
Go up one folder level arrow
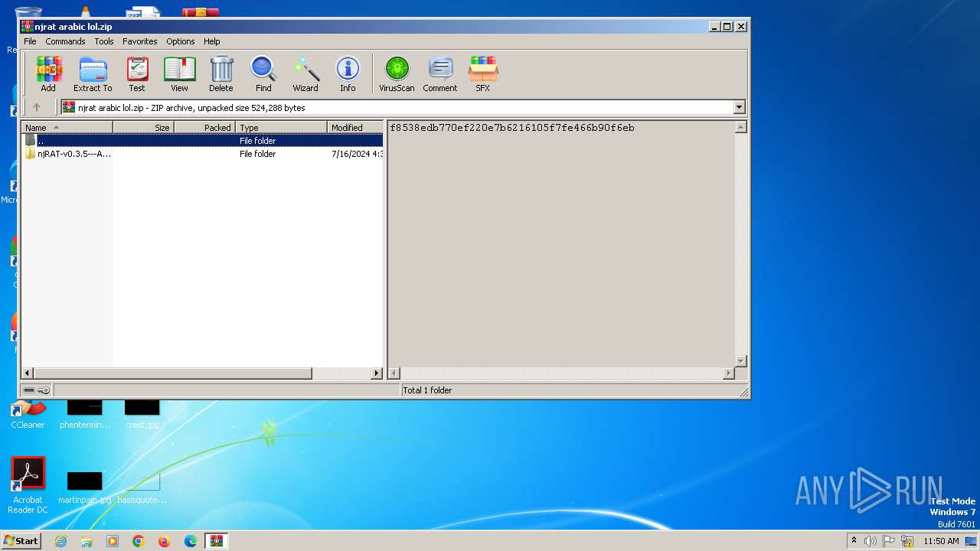(36, 107)
